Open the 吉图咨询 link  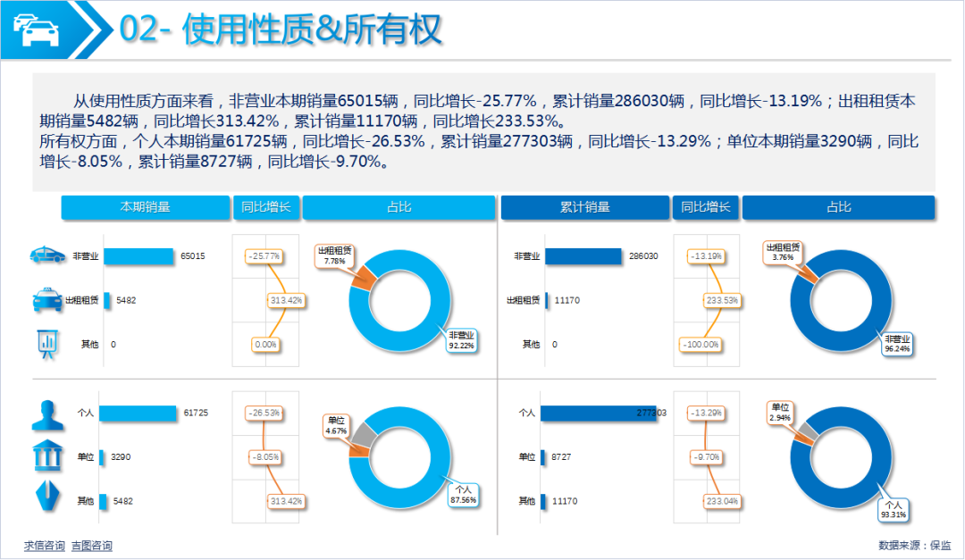pos(92,546)
